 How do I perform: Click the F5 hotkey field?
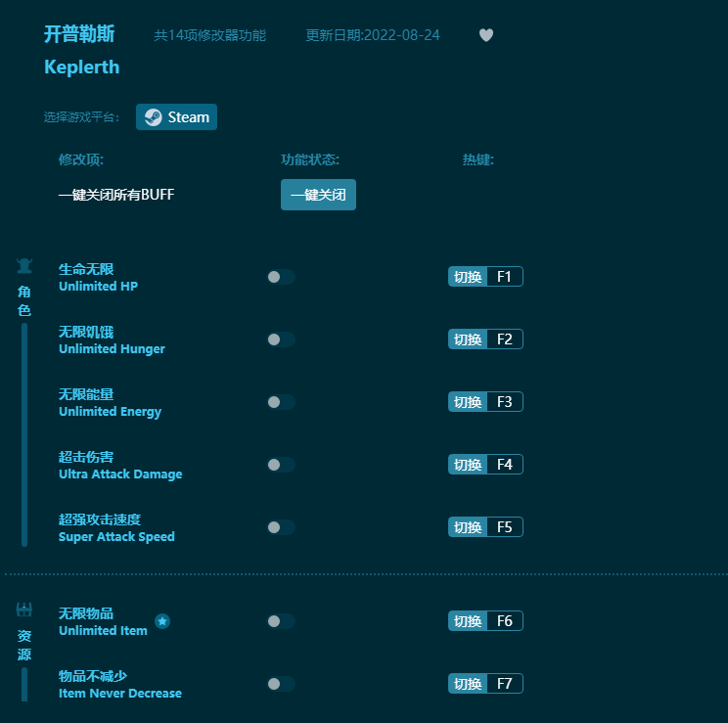pos(505,527)
